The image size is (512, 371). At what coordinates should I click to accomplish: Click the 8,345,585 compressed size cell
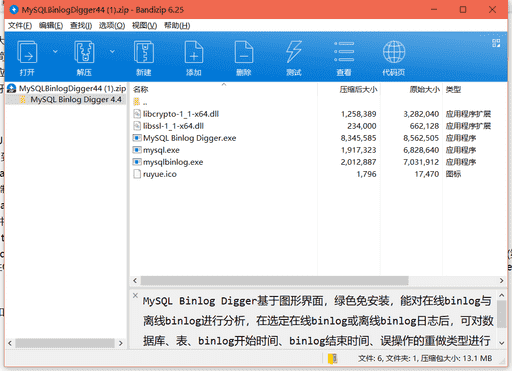click(x=358, y=138)
